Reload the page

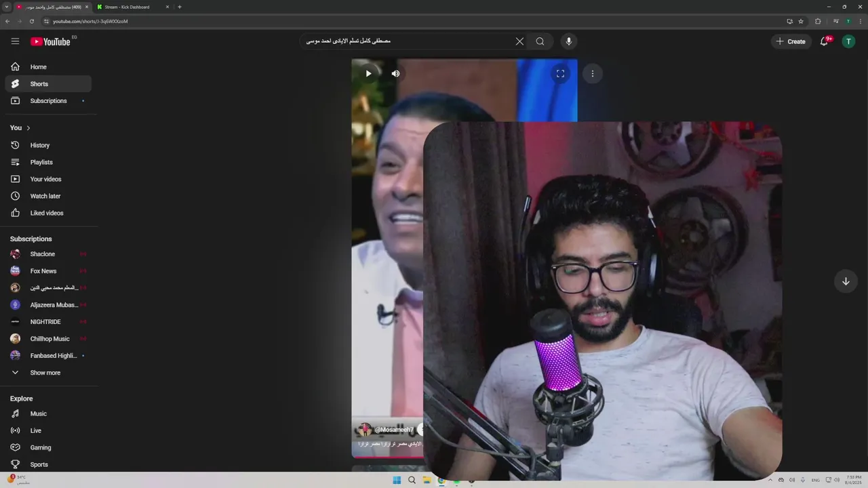click(31, 21)
